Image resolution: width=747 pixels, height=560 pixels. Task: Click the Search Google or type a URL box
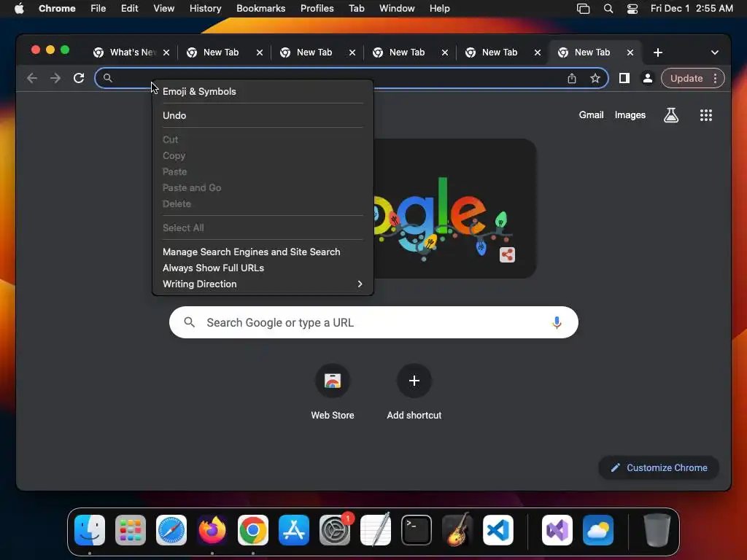pos(373,322)
